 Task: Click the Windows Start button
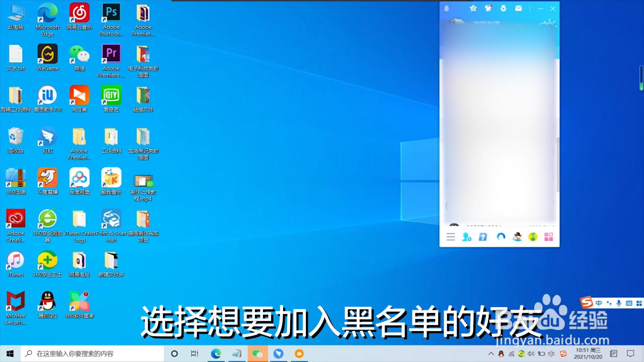tap(10, 354)
